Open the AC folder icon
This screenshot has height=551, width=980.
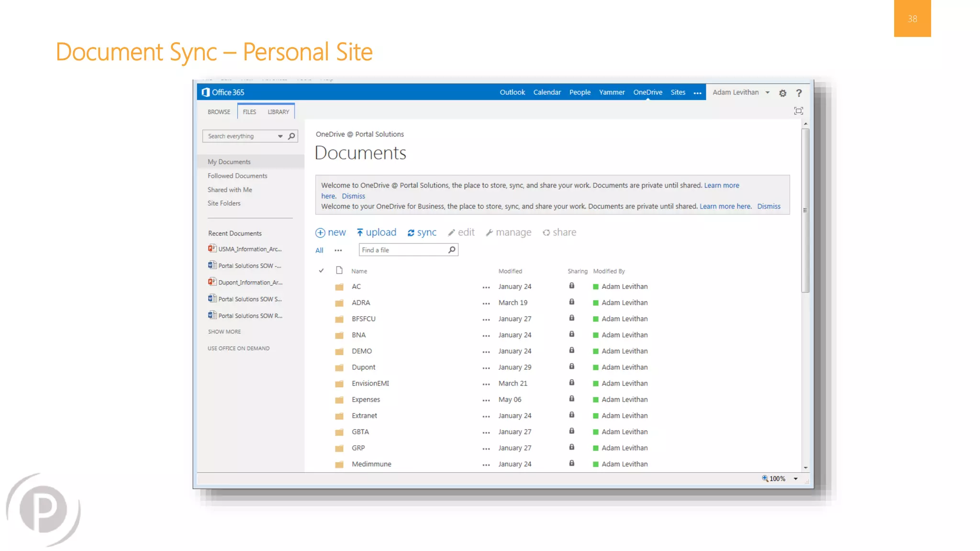tap(339, 287)
